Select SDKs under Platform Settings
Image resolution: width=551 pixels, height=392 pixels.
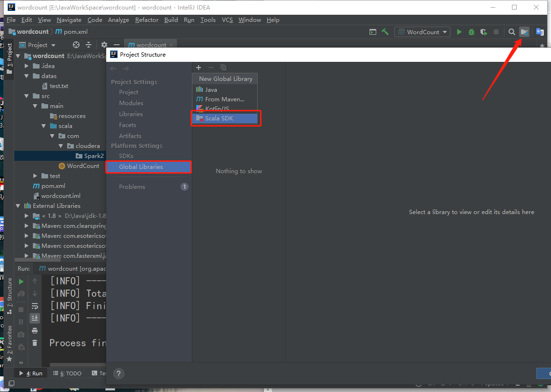pyautogui.click(x=126, y=156)
